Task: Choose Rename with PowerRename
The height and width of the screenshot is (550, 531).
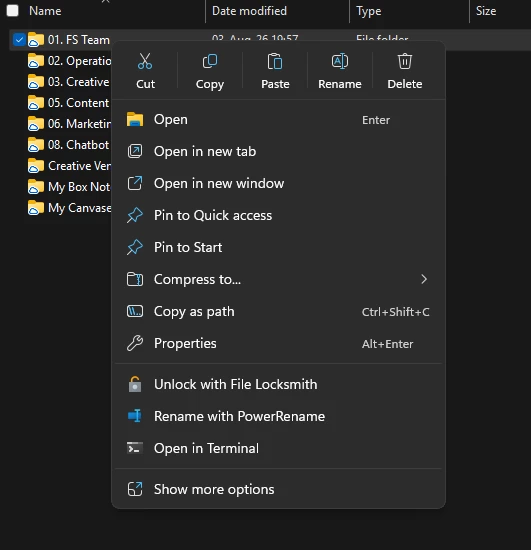Action: coord(278,416)
